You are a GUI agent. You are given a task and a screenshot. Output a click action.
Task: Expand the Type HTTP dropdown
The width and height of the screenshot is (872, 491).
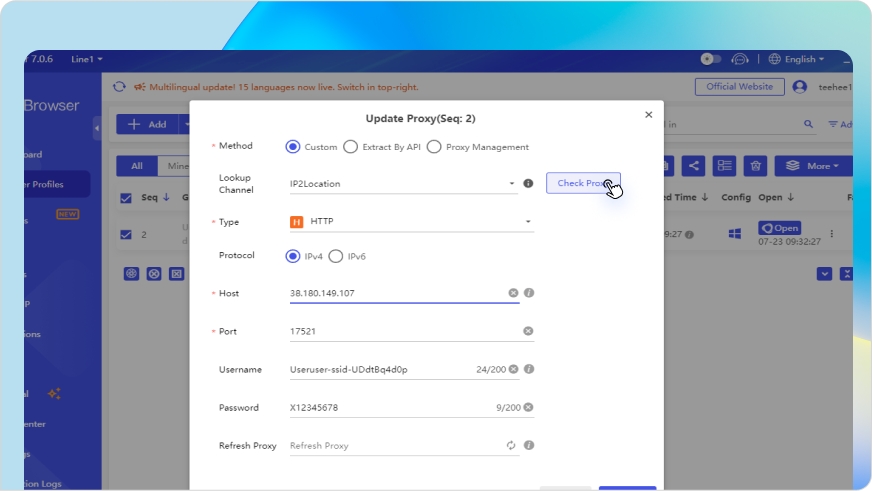tap(411, 222)
